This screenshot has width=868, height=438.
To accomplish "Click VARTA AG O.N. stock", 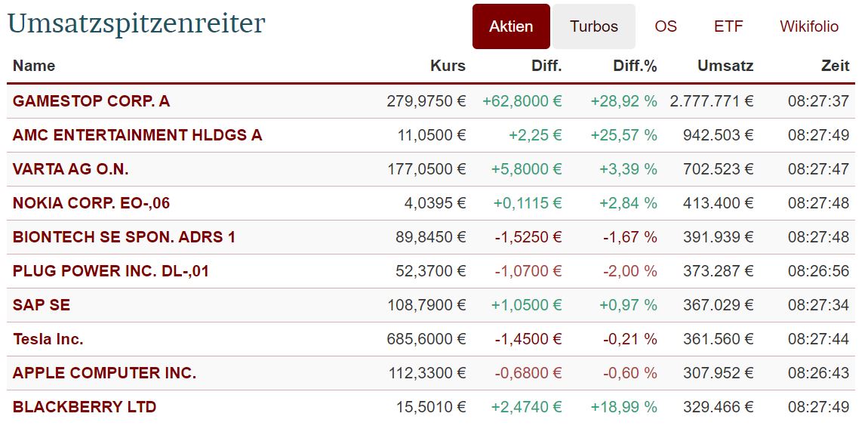I will click(x=71, y=169).
